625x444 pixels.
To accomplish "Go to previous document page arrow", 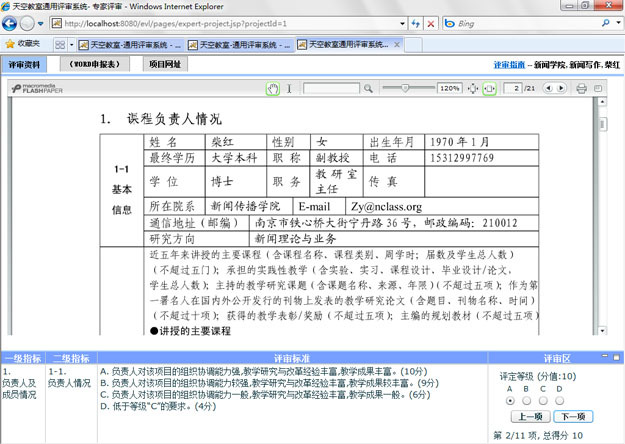I will coord(548,88).
